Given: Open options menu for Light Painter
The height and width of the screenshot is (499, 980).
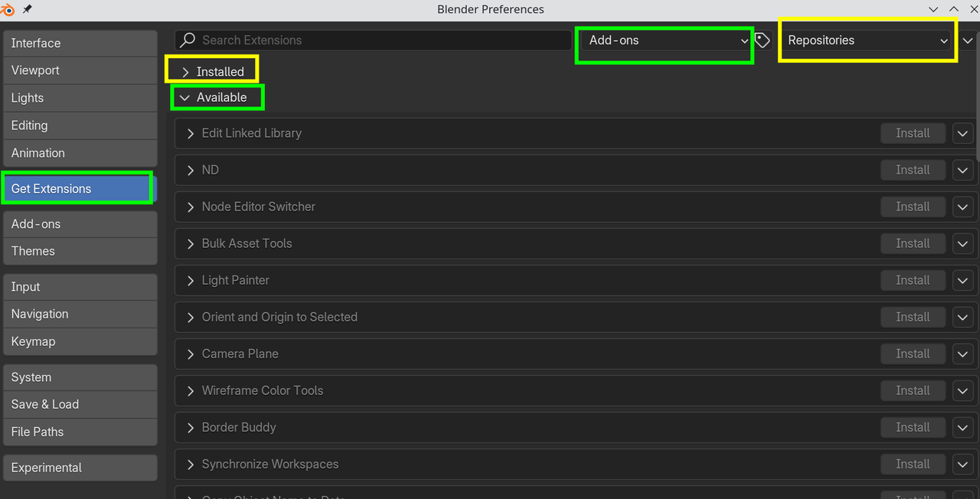Looking at the screenshot, I should pos(963,280).
